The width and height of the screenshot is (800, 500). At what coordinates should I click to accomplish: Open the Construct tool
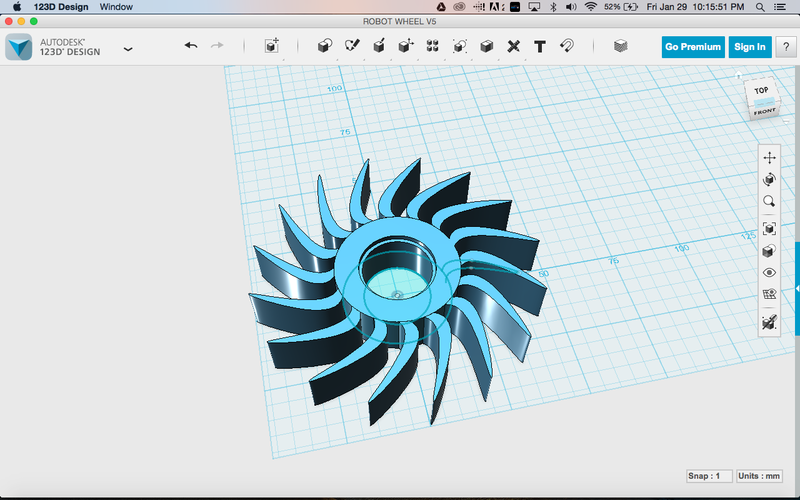click(379, 46)
